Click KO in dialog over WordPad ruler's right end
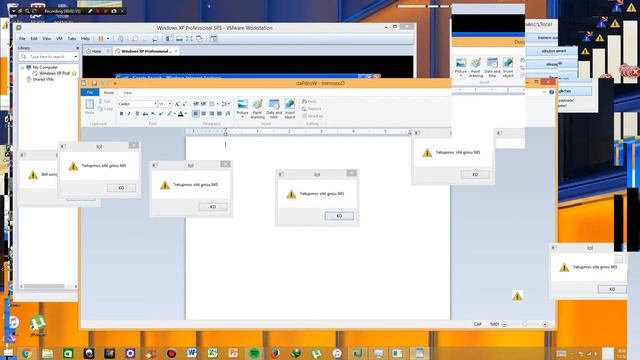Screen dimensions: 640x360 475,174
